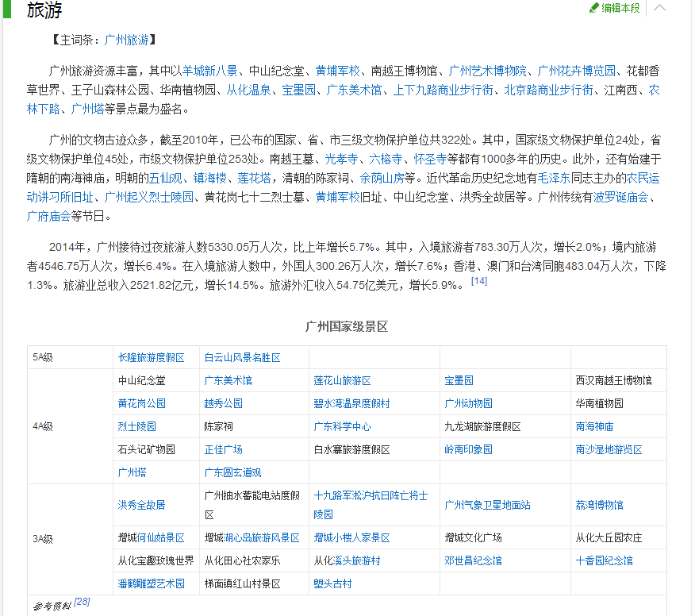Viewport: 695px width, 616px height.
Task: Open the 塱头古村 link
Action: click(333, 584)
